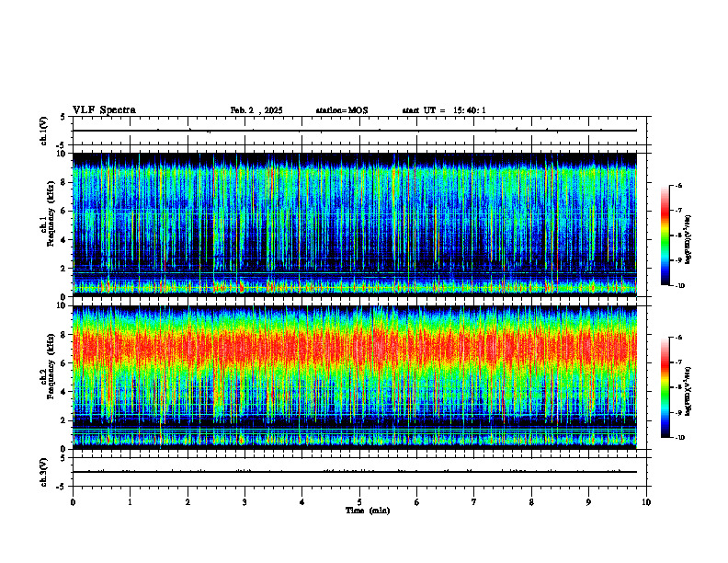Click the color scale bar beside ch.2

[x=665, y=387]
